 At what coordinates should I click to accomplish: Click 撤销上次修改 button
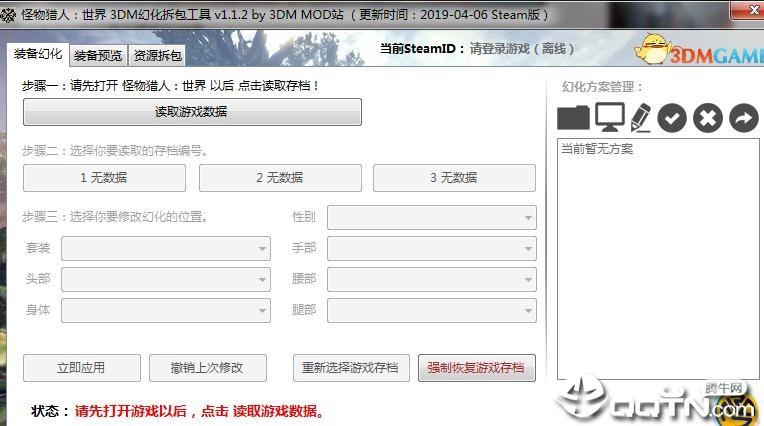click(208, 368)
